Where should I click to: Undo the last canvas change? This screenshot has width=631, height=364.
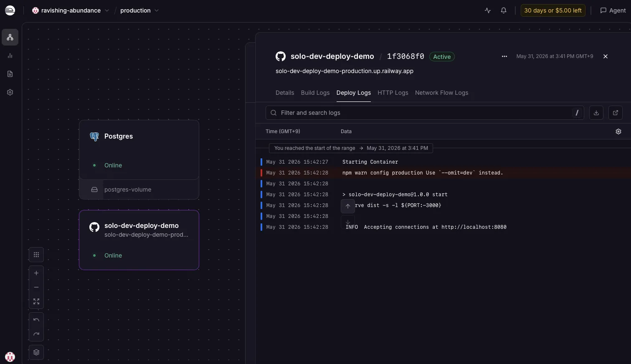(36, 320)
